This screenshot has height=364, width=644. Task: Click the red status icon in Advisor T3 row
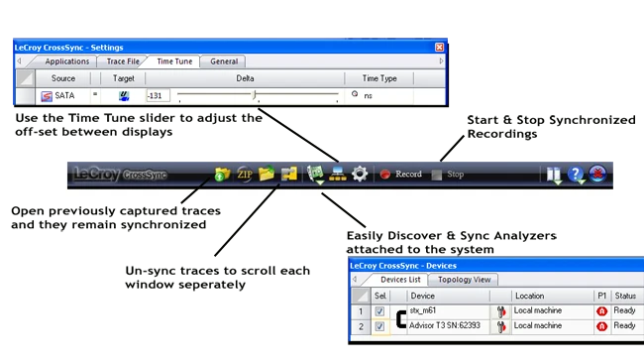click(601, 326)
